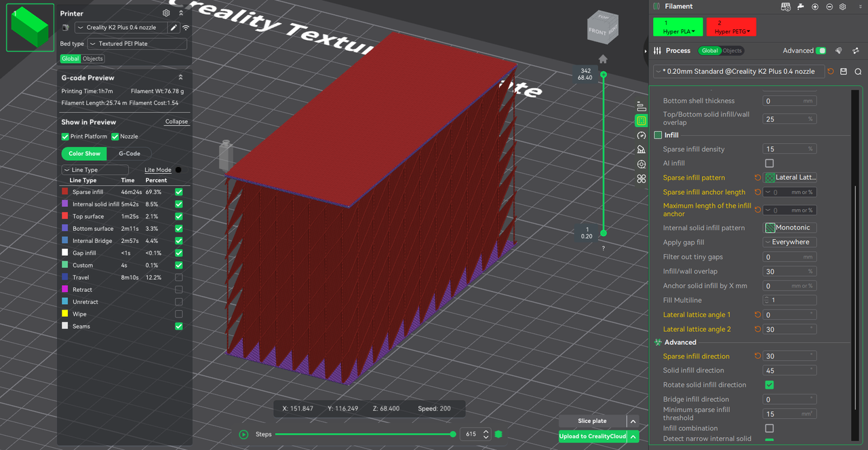Open the Bed type dropdown
868x450 pixels.
click(137, 43)
